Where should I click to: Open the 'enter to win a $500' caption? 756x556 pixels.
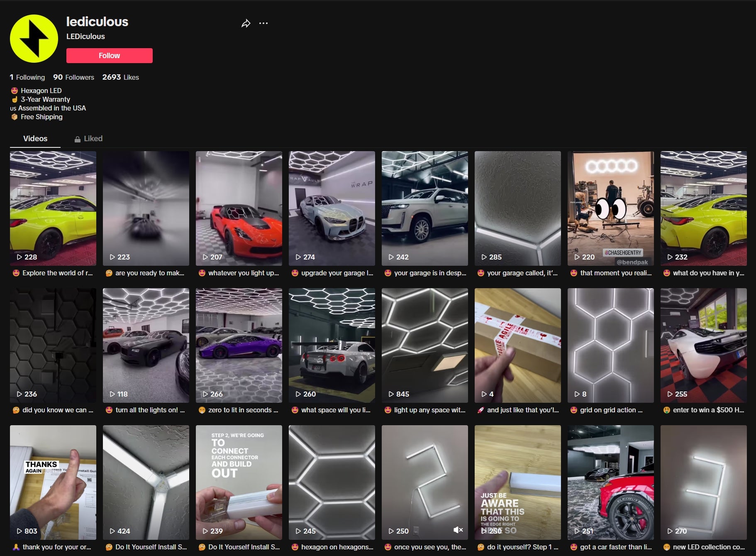pyautogui.click(x=708, y=410)
